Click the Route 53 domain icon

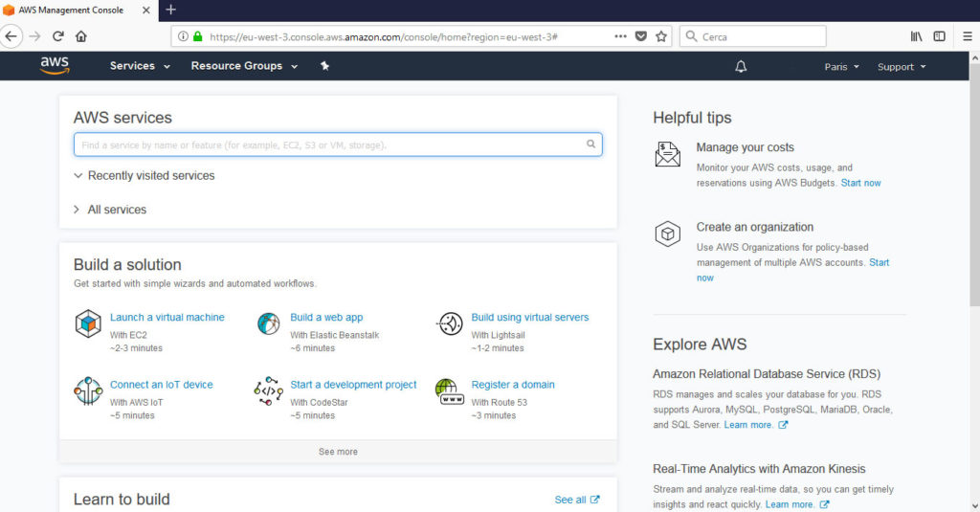point(450,391)
